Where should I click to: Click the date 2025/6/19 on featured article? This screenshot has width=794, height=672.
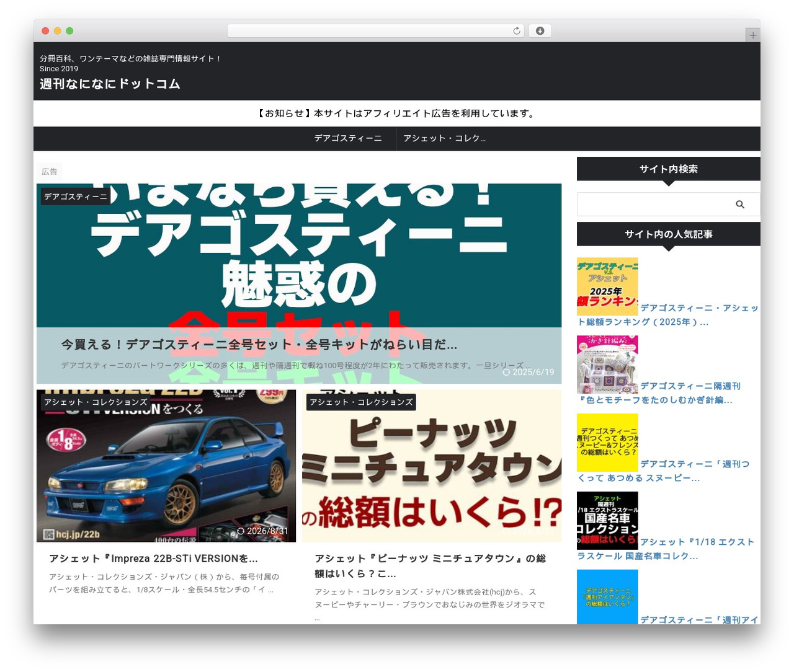[529, 372]
